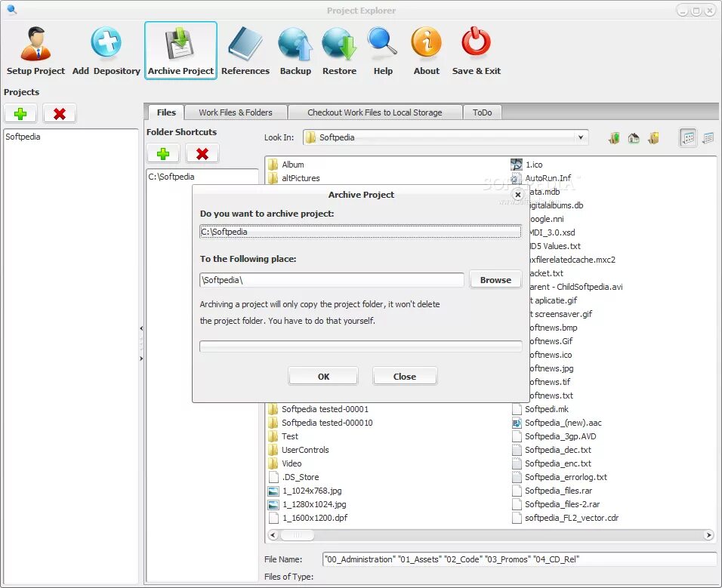Switch to list view icon

(x=688, y=137)
